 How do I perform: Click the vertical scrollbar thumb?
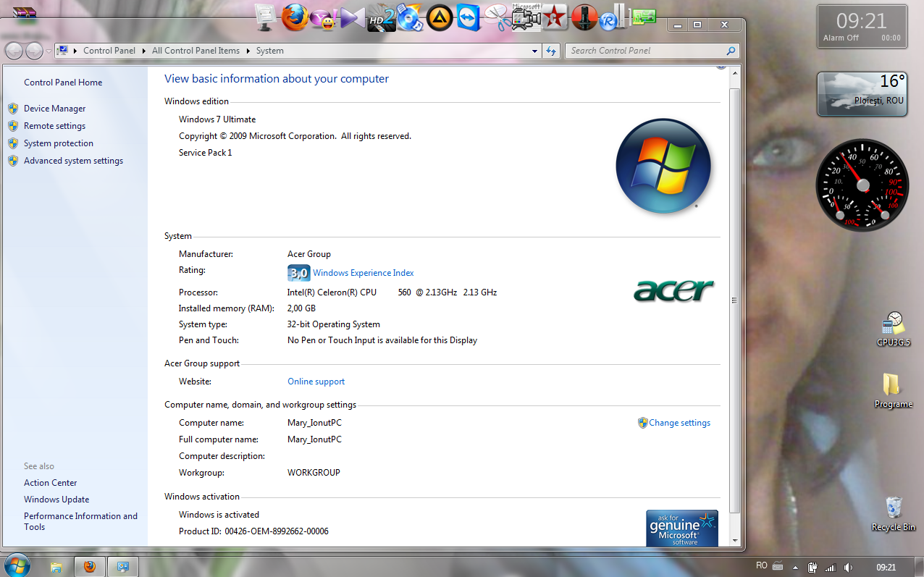tap(734, 300)
